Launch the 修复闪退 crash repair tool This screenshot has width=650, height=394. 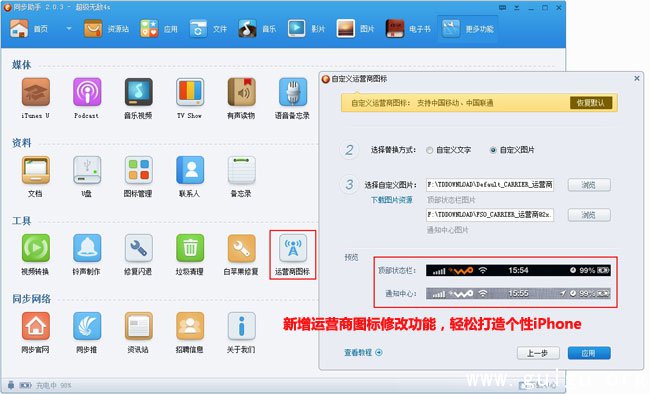pos(138,248)
